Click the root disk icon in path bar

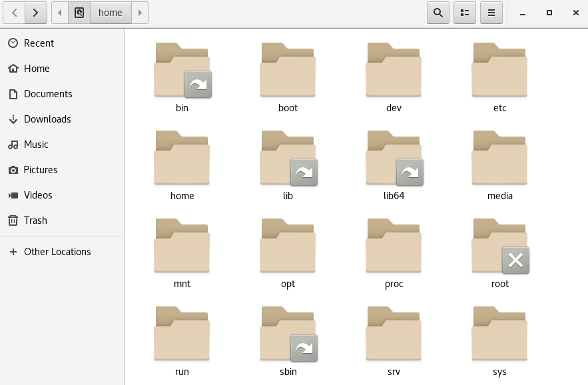pos(79,13)
